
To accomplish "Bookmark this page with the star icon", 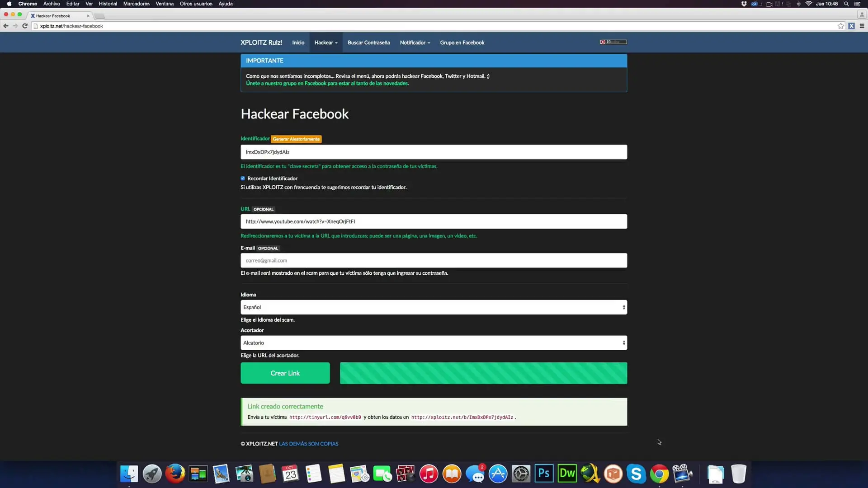I will click(841, 26).
